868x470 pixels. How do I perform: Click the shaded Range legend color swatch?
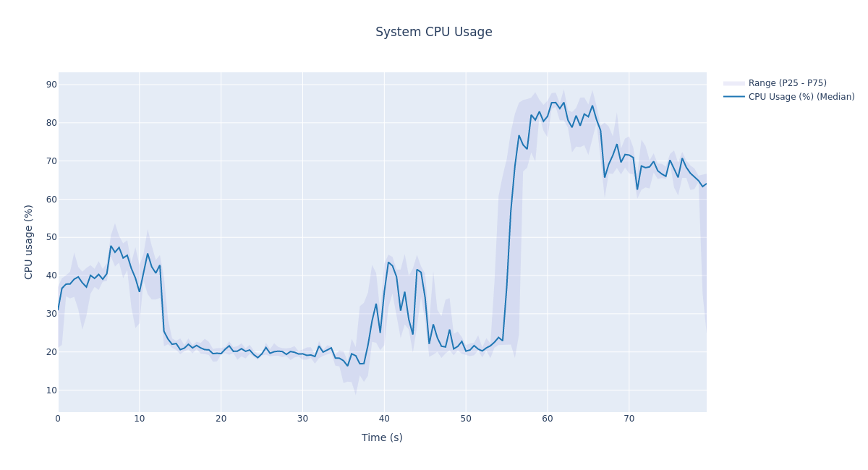pyautogui.click(x=733, y=83)
